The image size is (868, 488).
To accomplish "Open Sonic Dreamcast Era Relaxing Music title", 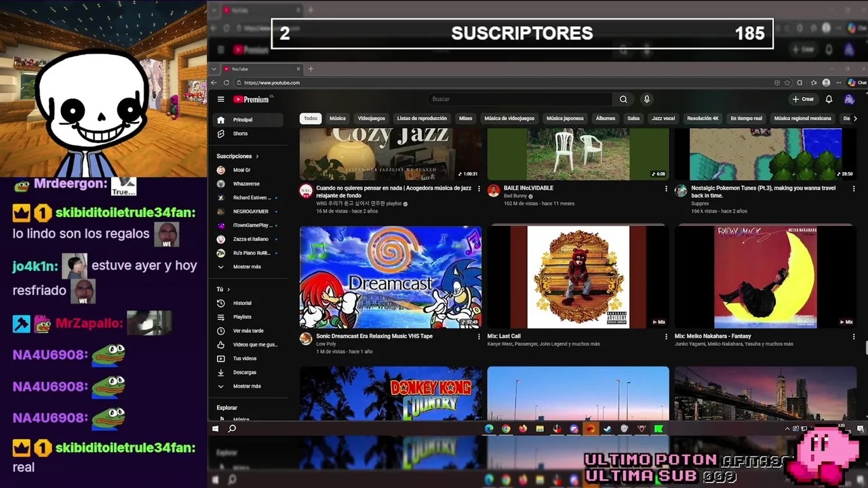I will (374, 336).
